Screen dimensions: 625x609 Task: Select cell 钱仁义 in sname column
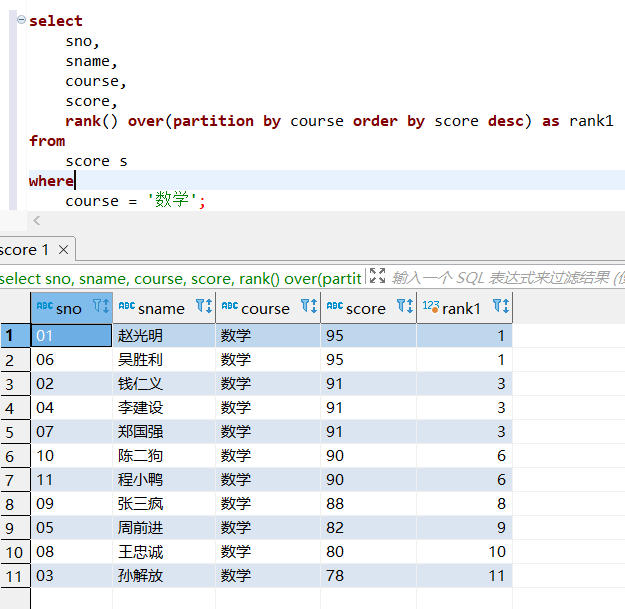coord(164,384)
